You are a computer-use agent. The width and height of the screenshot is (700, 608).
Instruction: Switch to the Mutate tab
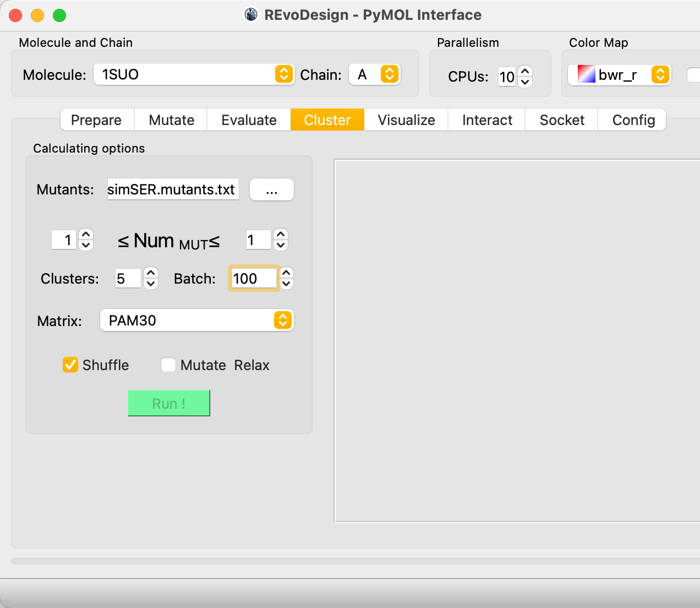(x=171, y=120)
